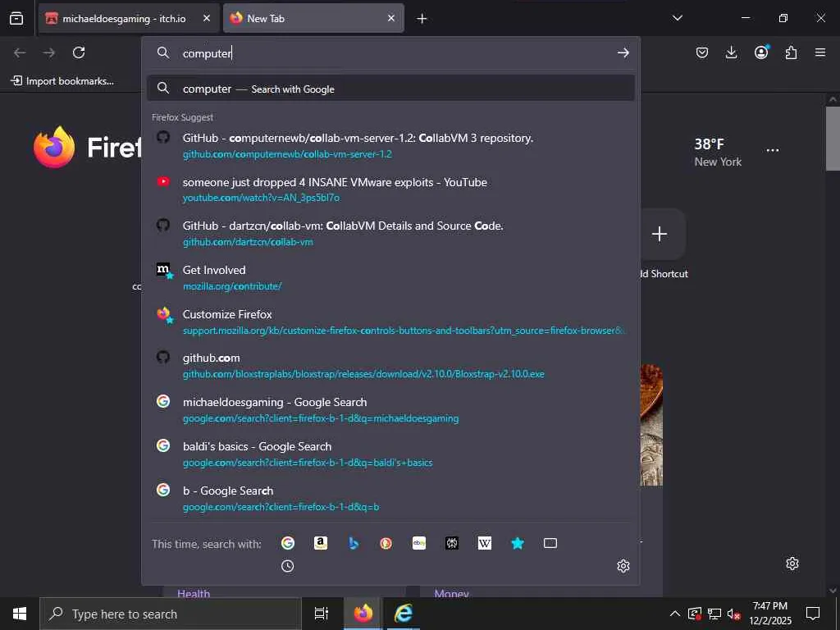Click the 'Type here to search' taskbar box
The width and height of the screenshot is (840, 630).
[x=171, y=614]
